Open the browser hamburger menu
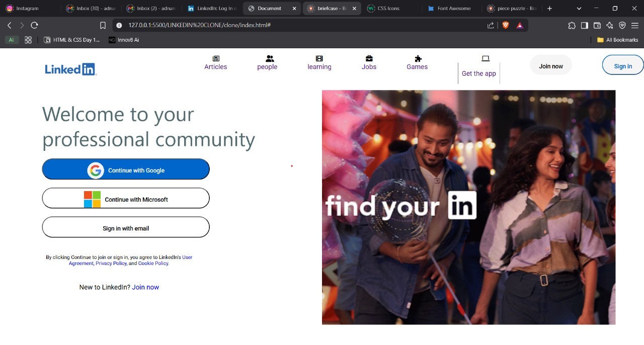This screenshot has height=345, width=644. pos(635,25)
